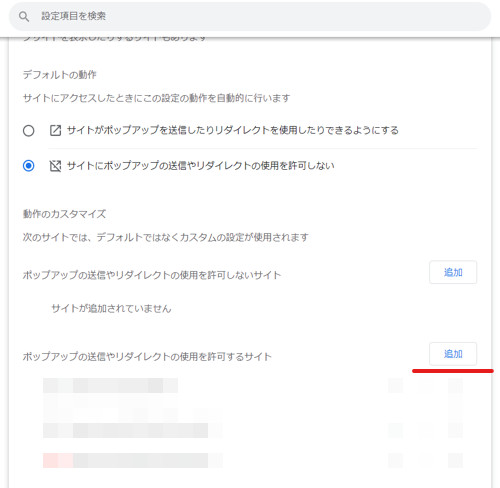Click the crossed-out pop-up blocked icon
This screenshot has height=488, width=500.
pyautogui.click(x=55, y=166)
